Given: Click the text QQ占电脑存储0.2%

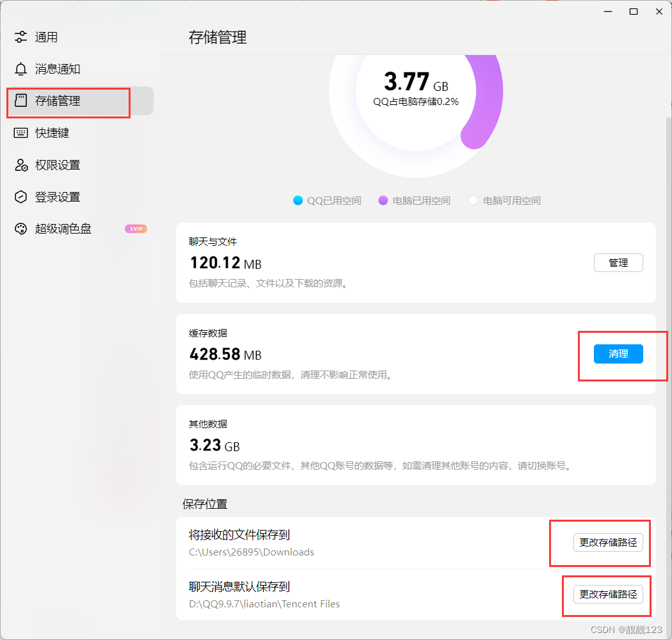Looking at the screenshot, I should (416, 102).
